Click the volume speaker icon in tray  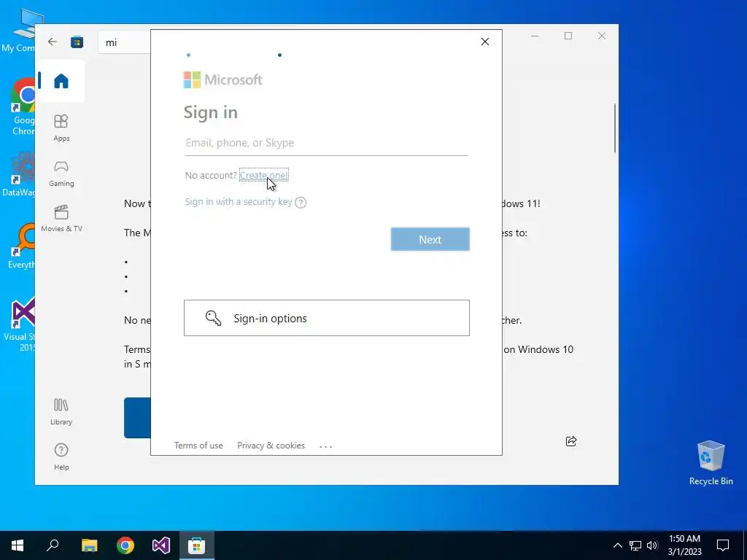[652, 545]
